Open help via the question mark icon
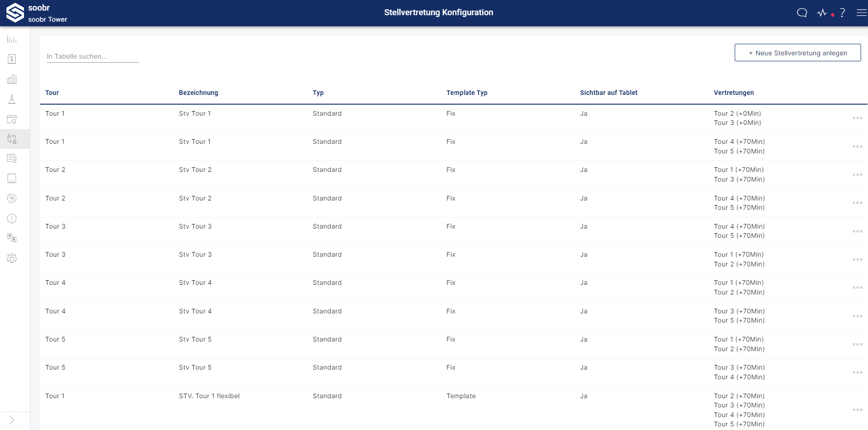This screenshot has height=430, width=868. point(843,13)
